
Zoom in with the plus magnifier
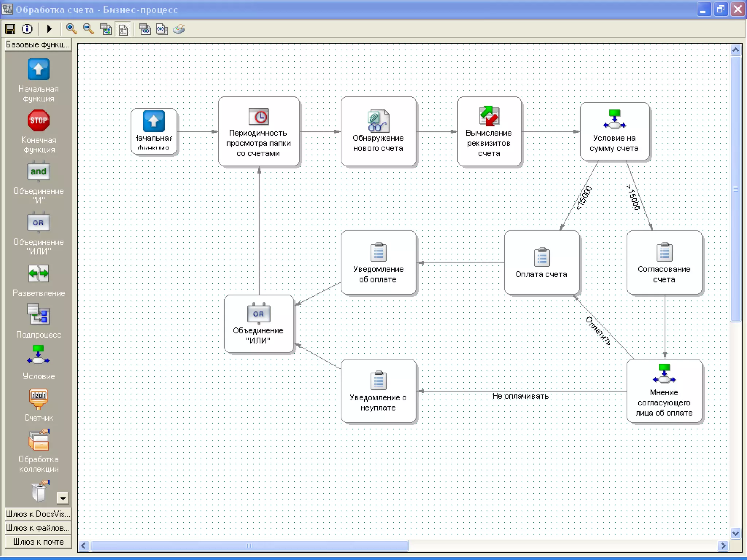[71, 29]
